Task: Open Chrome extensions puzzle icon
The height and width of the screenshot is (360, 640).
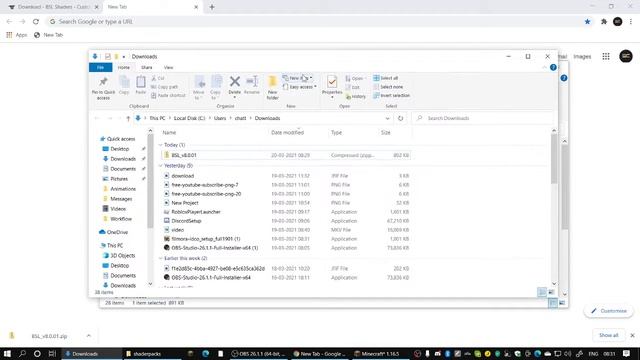Action: pyautogui.click(x=604, y=22)
